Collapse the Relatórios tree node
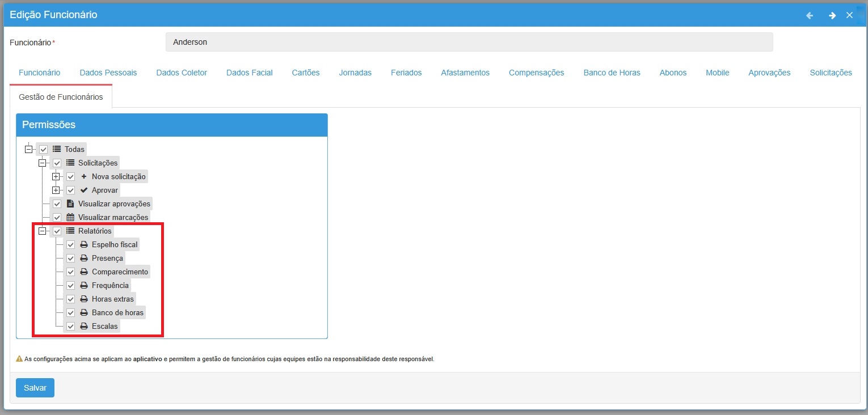This screenshot has height=415, width=868. coord(42,231)
